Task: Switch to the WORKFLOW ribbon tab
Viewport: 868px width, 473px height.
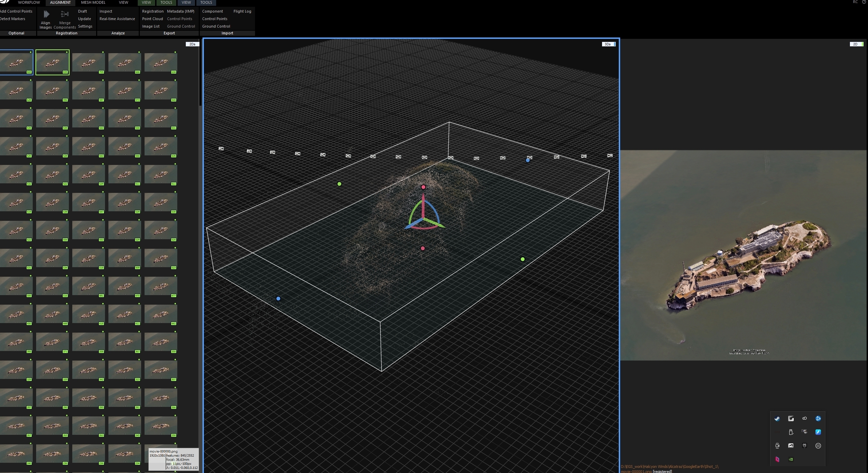Action: [29, 2]
